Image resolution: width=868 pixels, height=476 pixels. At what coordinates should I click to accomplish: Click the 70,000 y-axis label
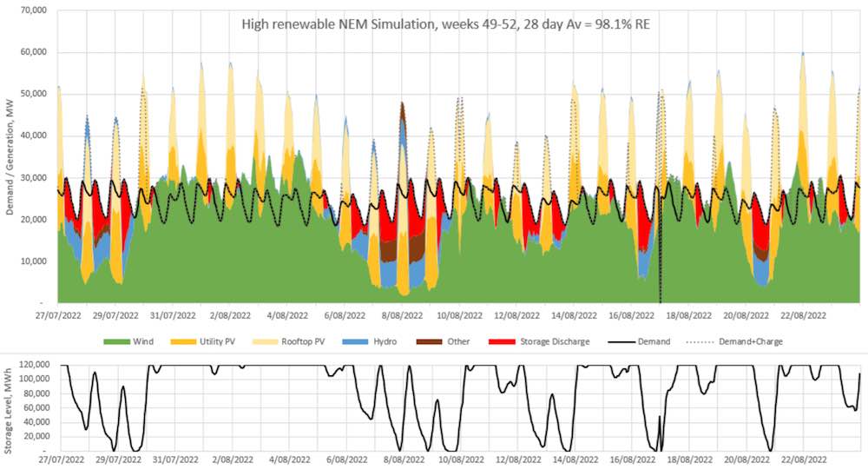34,10
